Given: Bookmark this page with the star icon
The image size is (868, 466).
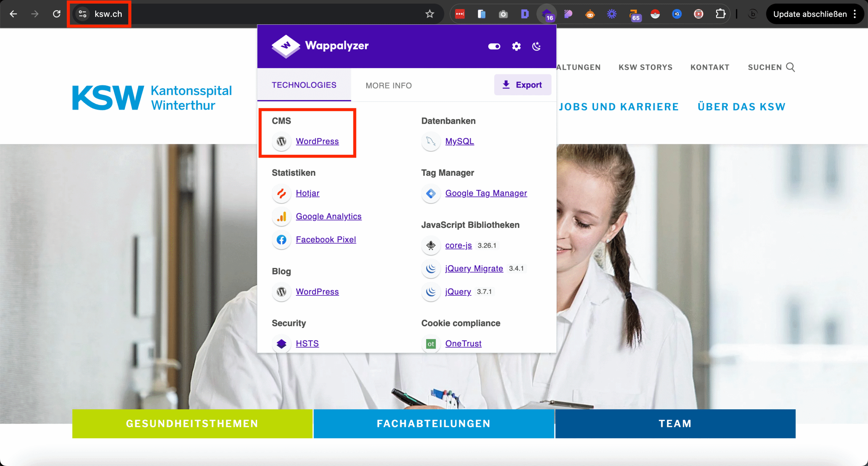Looking at the screenshot, I should [x=430, y=14].
